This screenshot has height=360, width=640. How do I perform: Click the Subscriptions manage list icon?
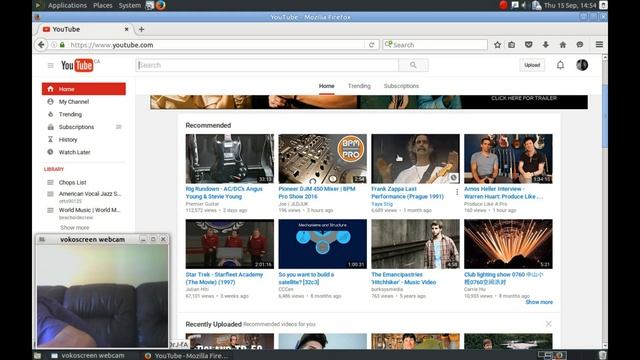tap(119, 127)
